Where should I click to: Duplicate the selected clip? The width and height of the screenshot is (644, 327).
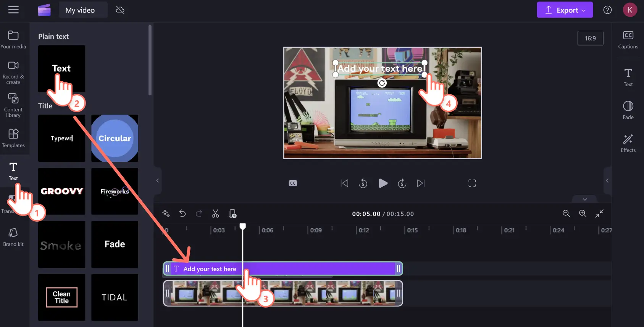pos(232,214)
